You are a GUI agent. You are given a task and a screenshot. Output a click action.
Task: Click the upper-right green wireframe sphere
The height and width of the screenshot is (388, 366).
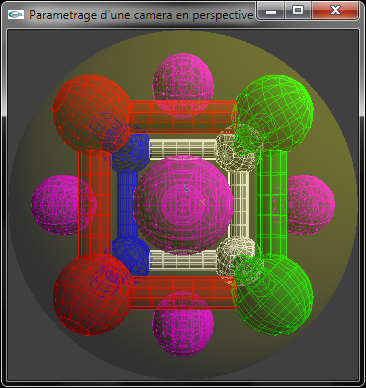click(274, 113)
